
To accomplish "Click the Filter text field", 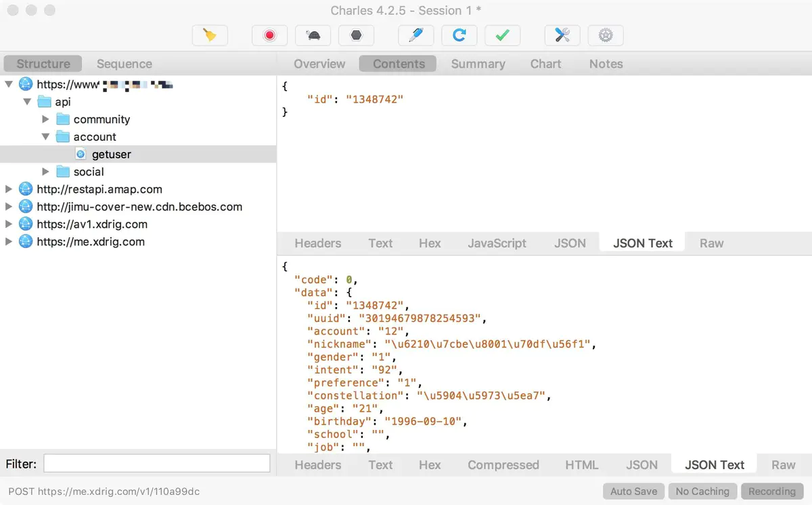I will (156, 463).
